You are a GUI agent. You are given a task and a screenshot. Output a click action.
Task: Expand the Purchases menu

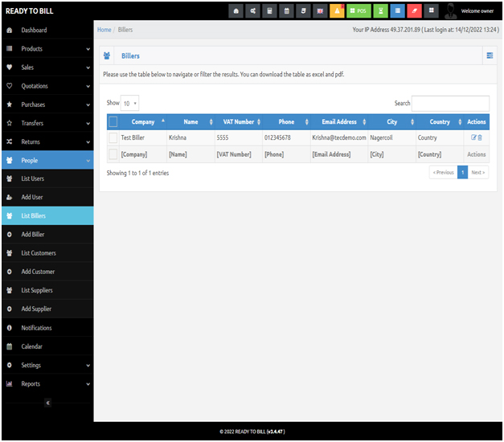tap(47, 104)
